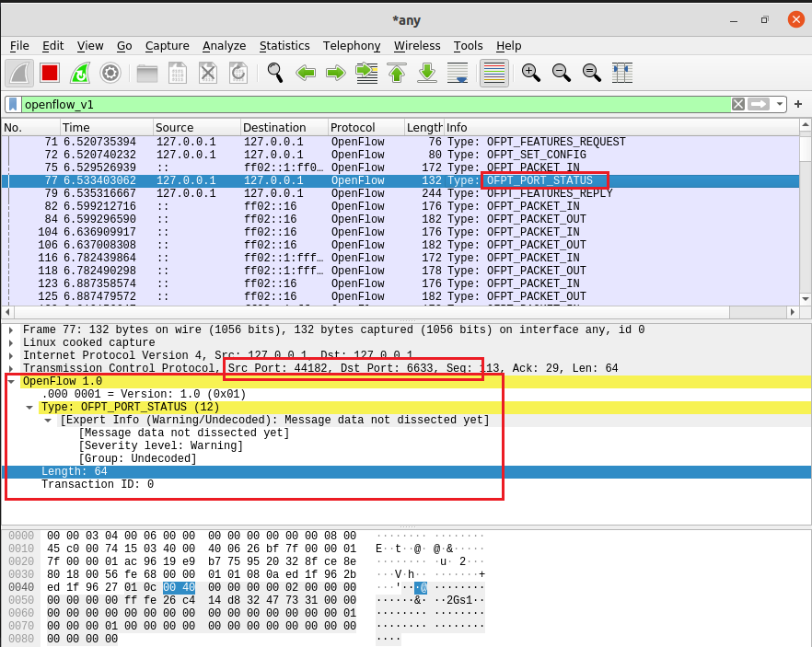This screenshot has width=812, height=647.
Task: Open the Statistics menu
Action: 284,46
